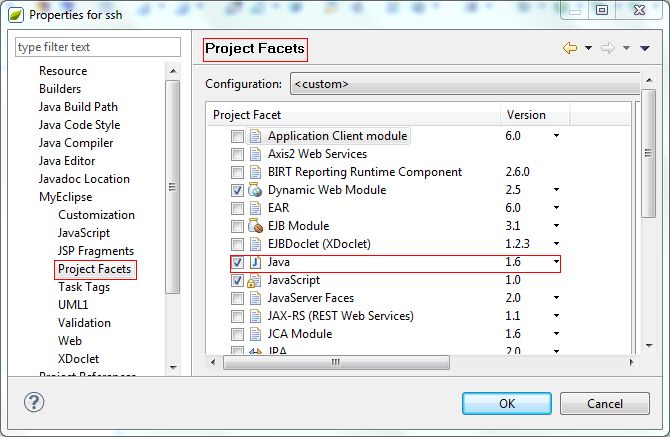670x437 pixels.
Task: Open the Java version 1.6 dropdown
Action: click(x=556, y=261)
